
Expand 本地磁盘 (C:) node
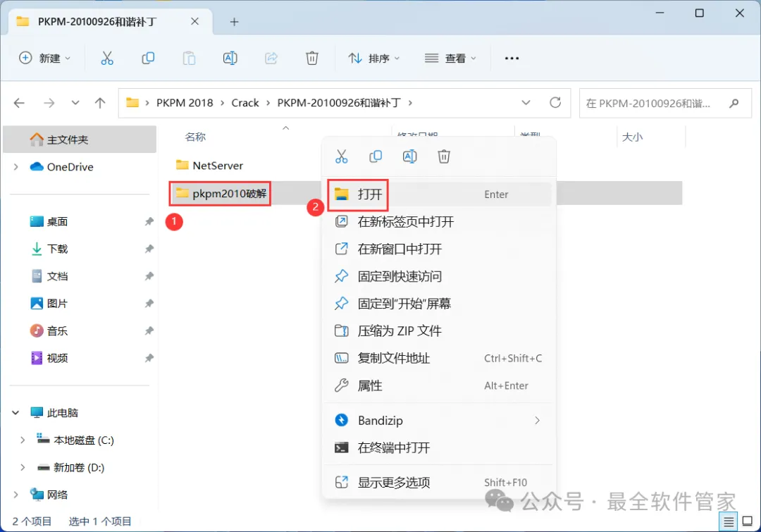(23, 440)
